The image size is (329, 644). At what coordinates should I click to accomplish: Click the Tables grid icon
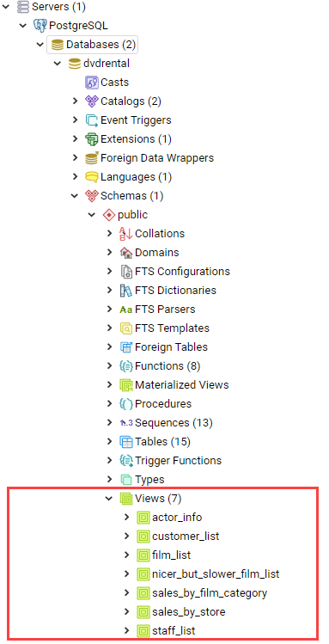click(x=126, y=442)
